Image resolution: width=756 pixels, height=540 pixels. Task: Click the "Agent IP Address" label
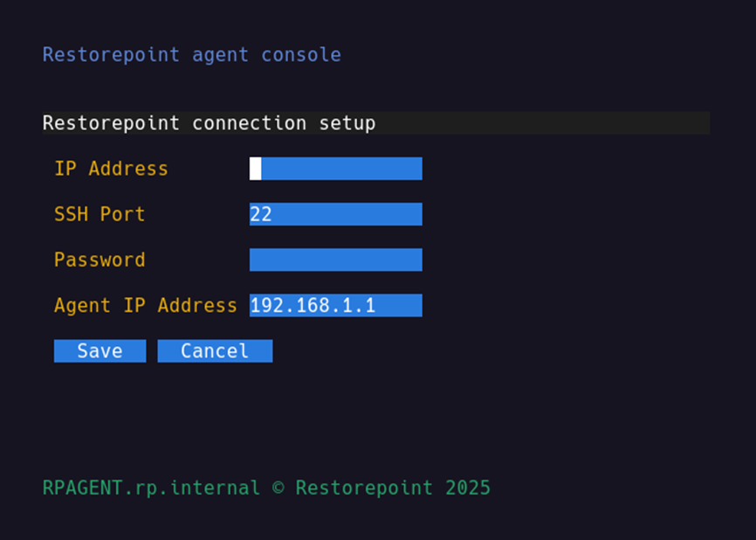pyautogui.click(x=145, y=305)
